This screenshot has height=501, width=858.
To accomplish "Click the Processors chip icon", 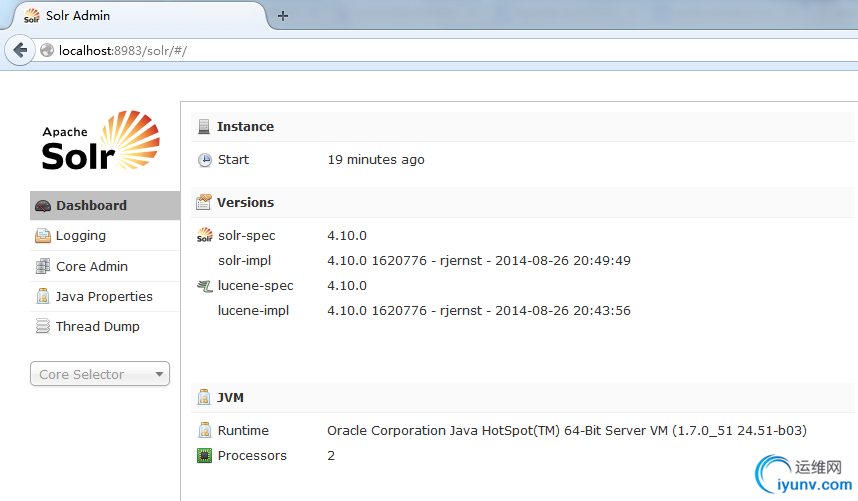I will pyautogui.click(x=204, y=455).
